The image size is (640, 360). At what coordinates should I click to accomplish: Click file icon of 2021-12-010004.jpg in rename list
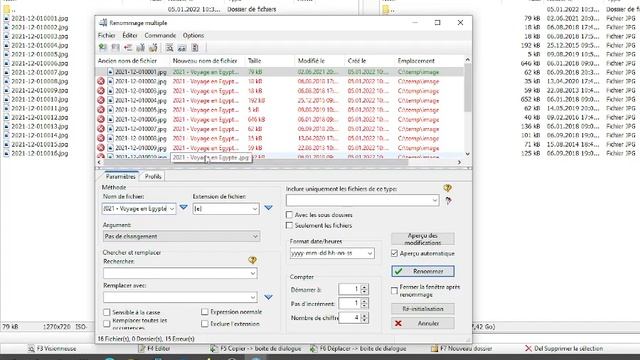(x=110, y=100)
